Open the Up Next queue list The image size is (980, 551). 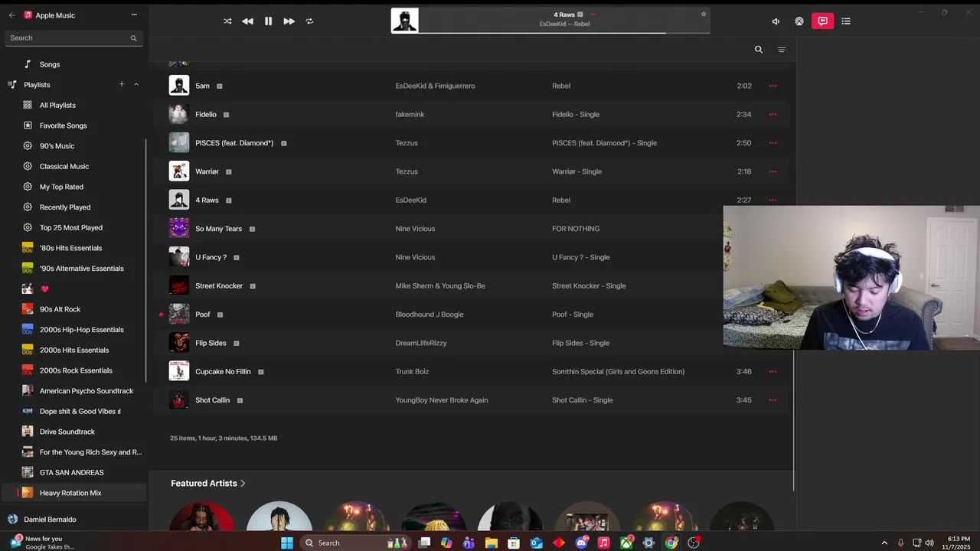point(846,21)
